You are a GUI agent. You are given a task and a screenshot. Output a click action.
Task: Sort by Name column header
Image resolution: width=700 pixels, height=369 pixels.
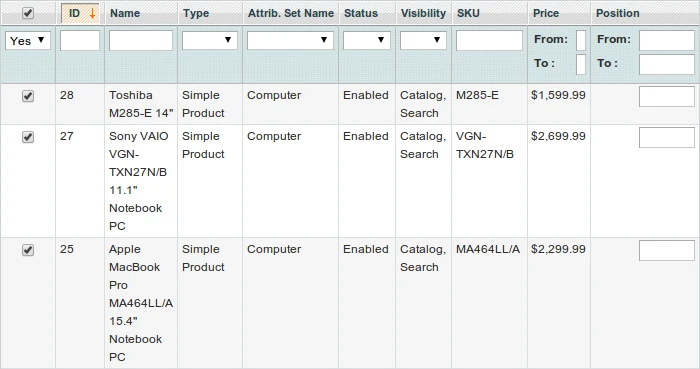tap(125, 13)
